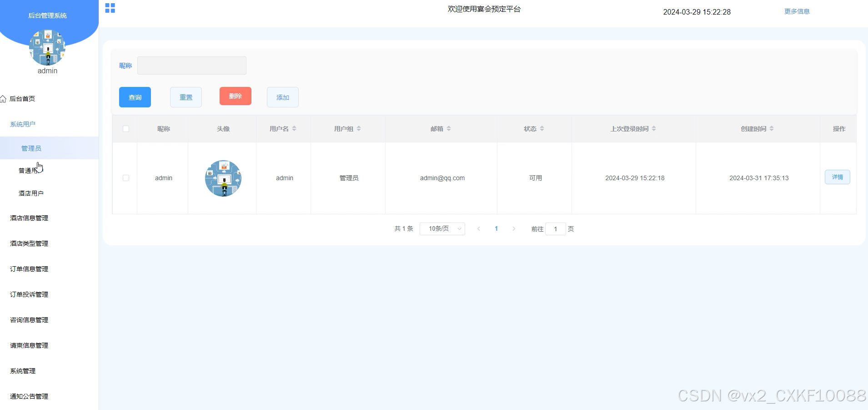Screen dimensions: 868x410
Task: Click the 后台管理系统 sidebar title
Action: (47, 15)
